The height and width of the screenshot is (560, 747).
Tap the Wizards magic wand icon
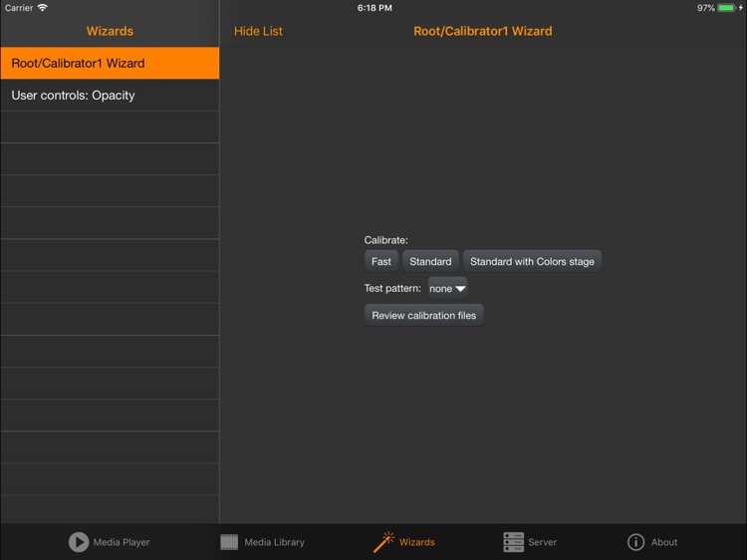(x=383, y=542)
